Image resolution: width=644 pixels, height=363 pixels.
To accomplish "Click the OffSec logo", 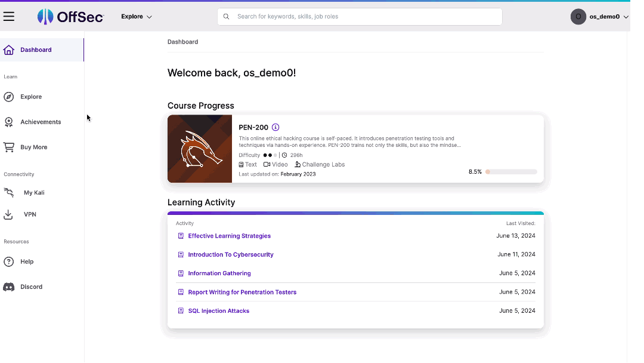I will (70, 17).
